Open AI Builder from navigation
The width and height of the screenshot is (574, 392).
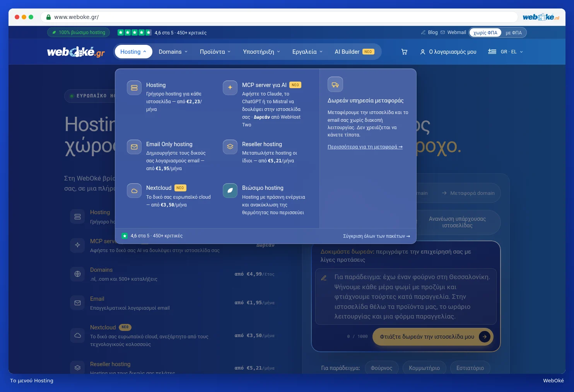point(354,52)
